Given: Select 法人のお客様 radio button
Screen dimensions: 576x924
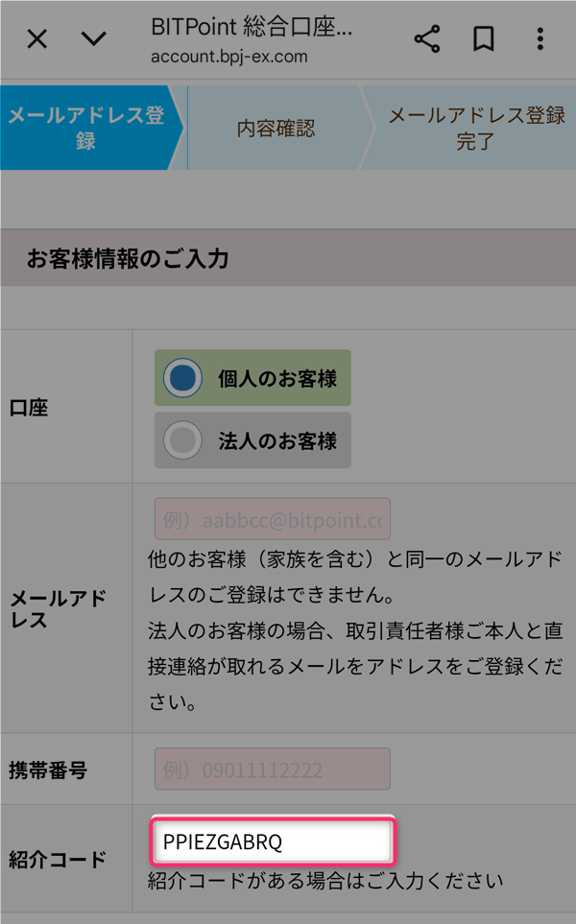Looking at the screenshot, I should (182, 440).
